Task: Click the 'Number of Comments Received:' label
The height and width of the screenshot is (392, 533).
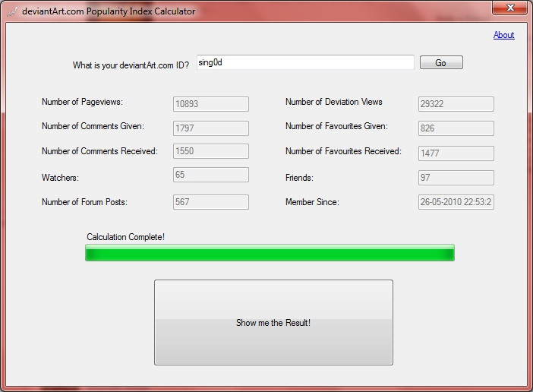Action: click(x=99, y=151)
